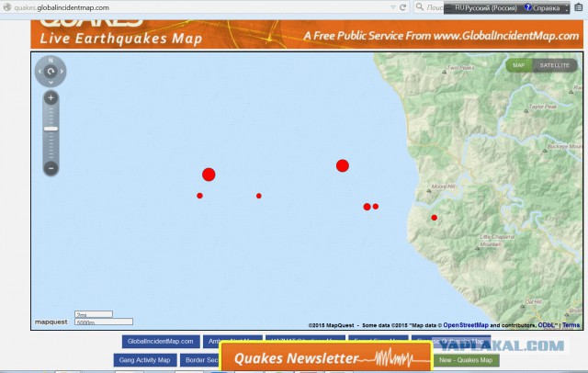
Task: Reset map view with compass center button
Action: [51, 72]
